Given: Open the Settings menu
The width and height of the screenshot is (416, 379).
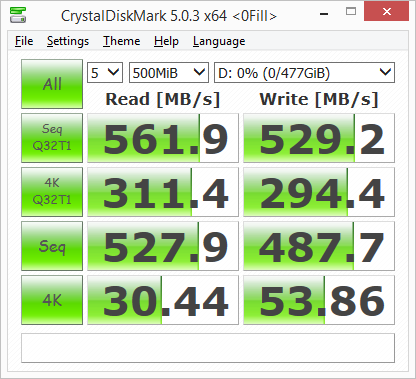Looking at the screenshot, I should tap(68, 41).
